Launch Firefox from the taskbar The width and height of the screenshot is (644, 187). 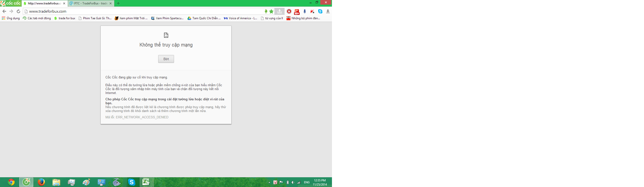pyautogui.click(x=41, y=182)
